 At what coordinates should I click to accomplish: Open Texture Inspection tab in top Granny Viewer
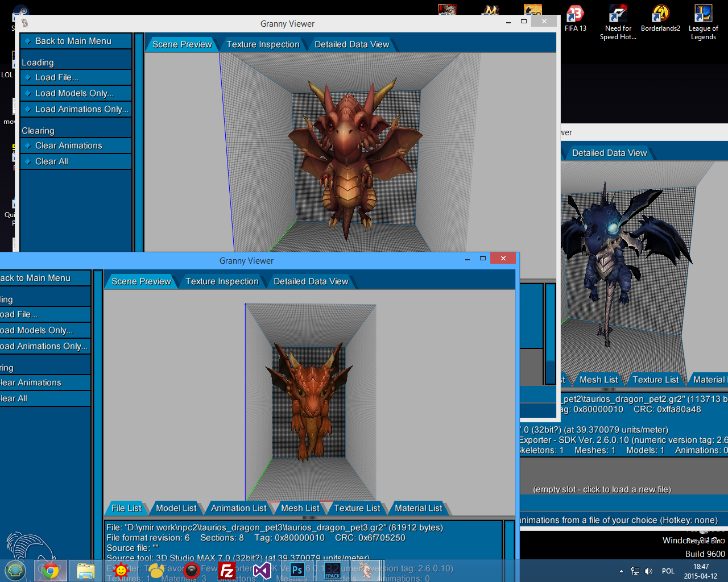[263, 44]
